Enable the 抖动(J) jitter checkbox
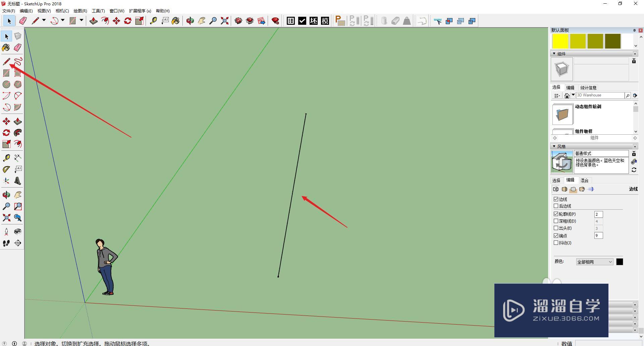 pyautogui.click(x=556, y=243)
